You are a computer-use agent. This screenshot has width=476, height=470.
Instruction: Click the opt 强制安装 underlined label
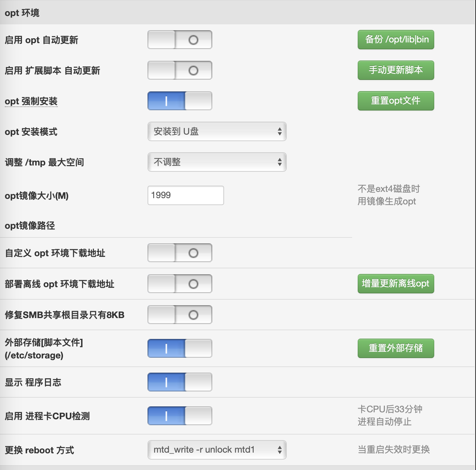click(31, 101)
